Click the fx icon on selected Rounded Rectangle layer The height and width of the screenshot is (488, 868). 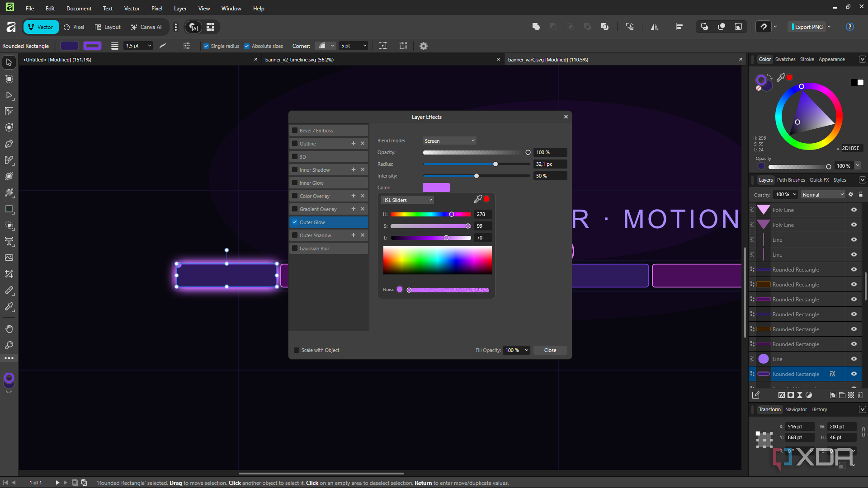832,374
